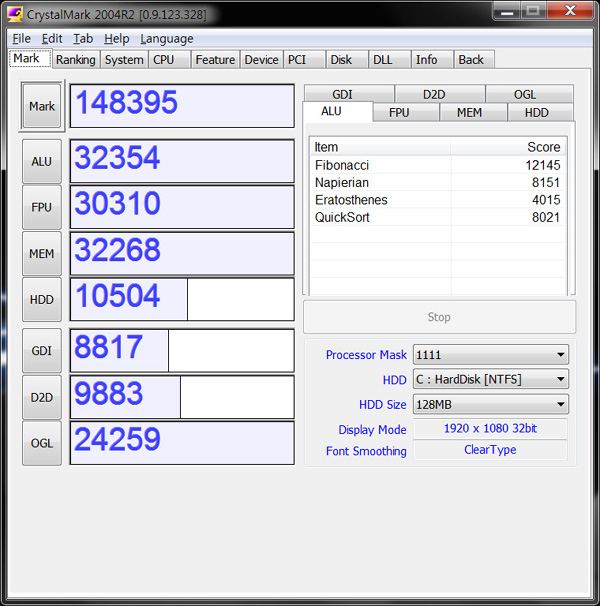Click the ClearType font smoothing value
The height and width of the screenshot is (606, 600).
click(x=490, y=450)
